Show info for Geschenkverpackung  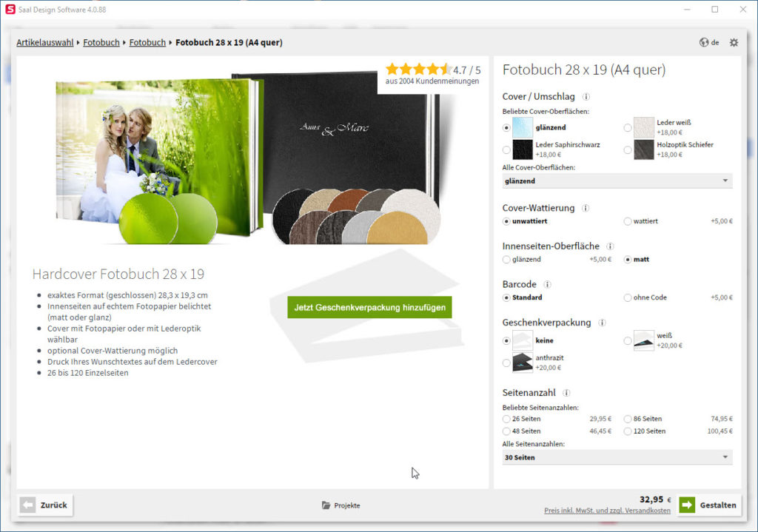coord(602,323)
